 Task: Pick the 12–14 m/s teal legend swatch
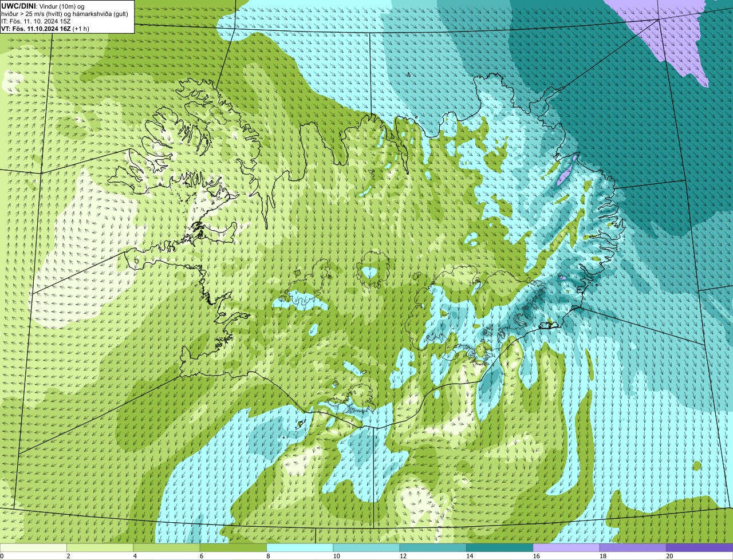point(433,548)
